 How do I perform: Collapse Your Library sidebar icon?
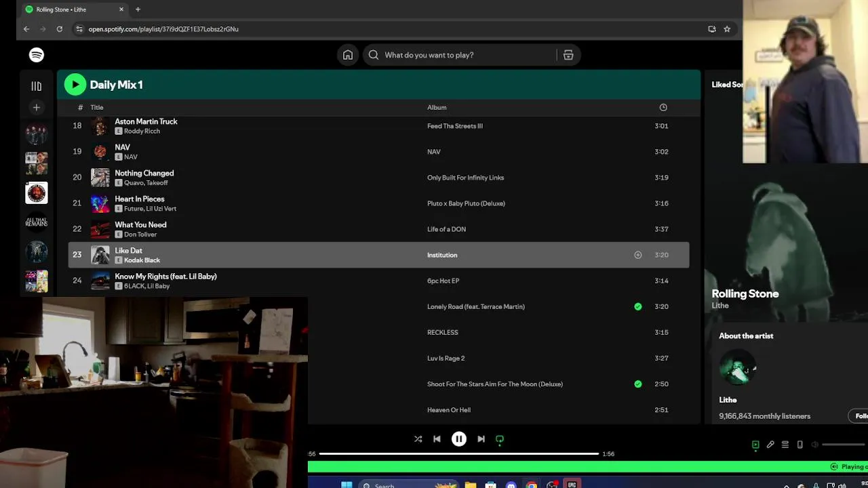[37, 86]
